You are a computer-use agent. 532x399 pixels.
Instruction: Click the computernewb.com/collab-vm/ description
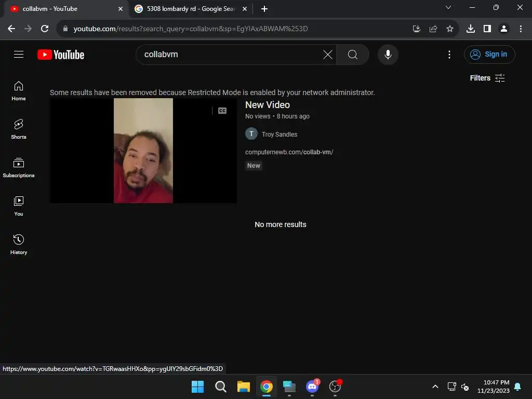click(289, 152)
